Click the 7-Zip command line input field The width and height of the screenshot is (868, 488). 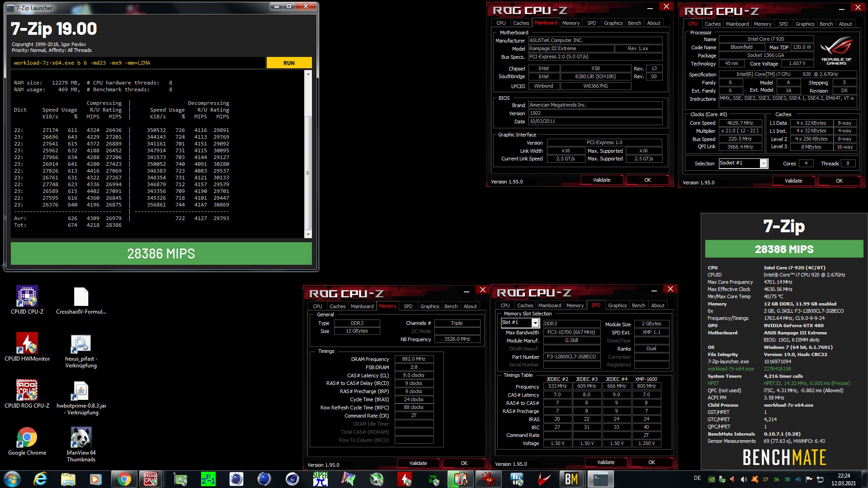point(138,63)
